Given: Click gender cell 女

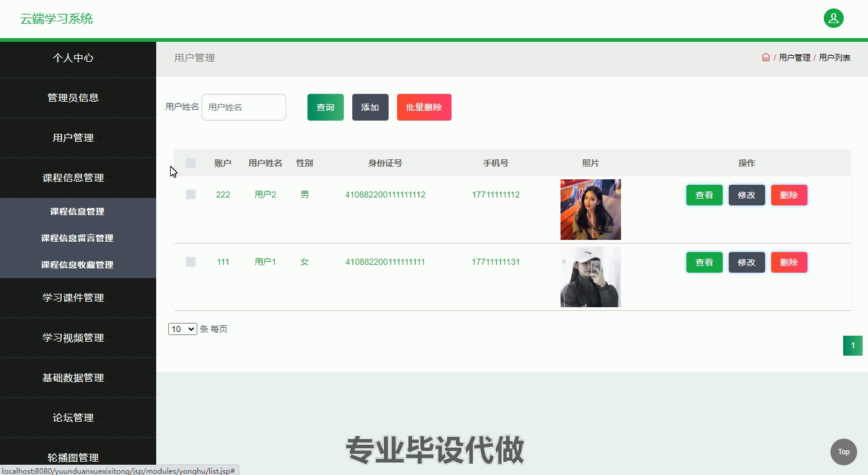Looking at the screenshot, I should 304,262.
